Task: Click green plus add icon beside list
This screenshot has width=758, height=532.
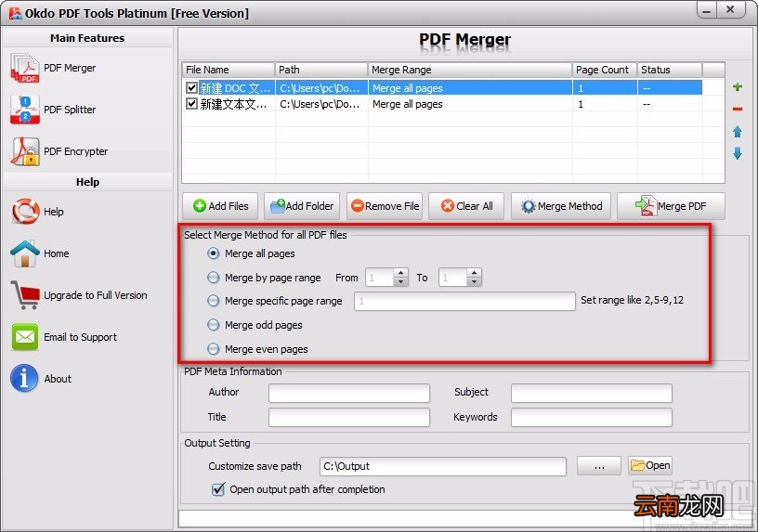Action: (x=738, y=86)
